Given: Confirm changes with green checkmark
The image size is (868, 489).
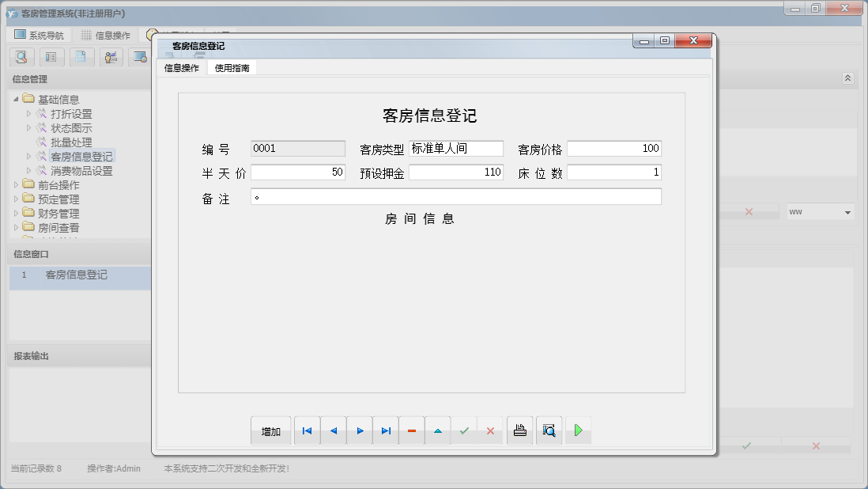Looking at the screenshot, I should [464, 431].
